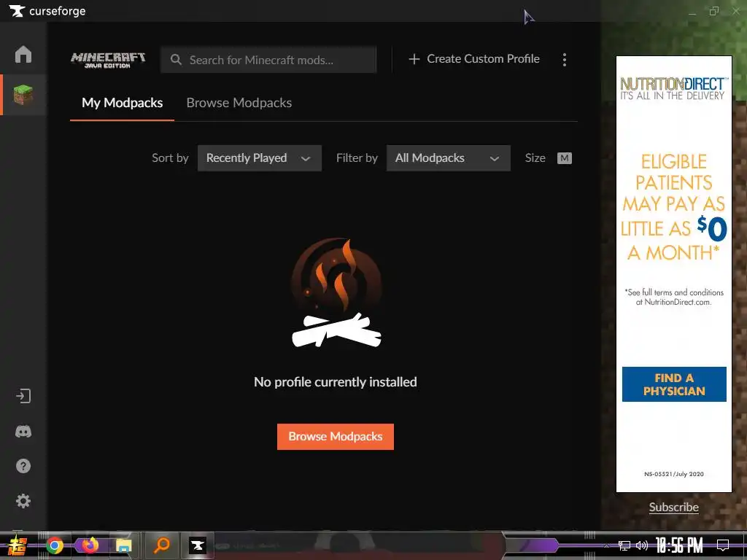The width and height of the screenshot is (747, 560).
Task: Click Find a Physician button in ad
Action: coord(674,384)
